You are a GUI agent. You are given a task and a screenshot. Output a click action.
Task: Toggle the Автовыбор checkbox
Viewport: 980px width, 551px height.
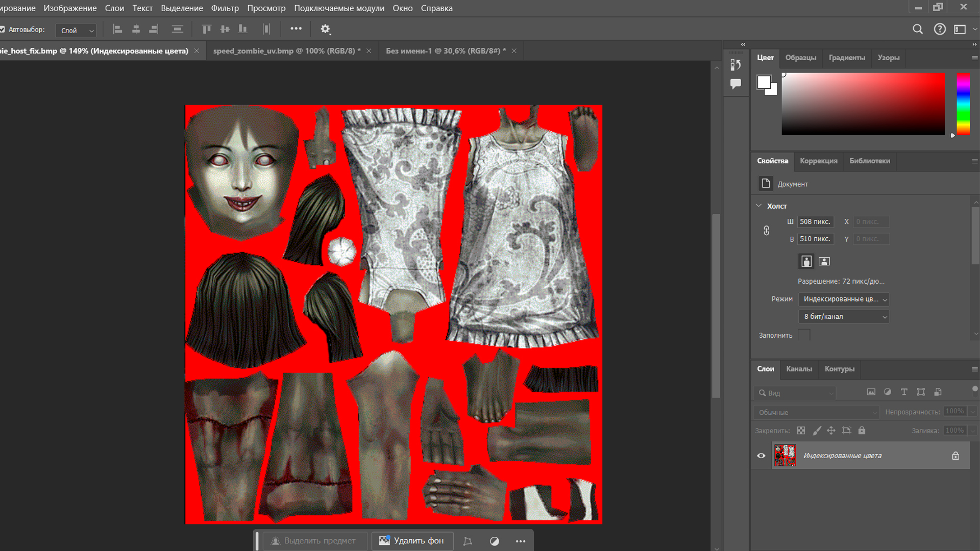click(x=3, y=30)
